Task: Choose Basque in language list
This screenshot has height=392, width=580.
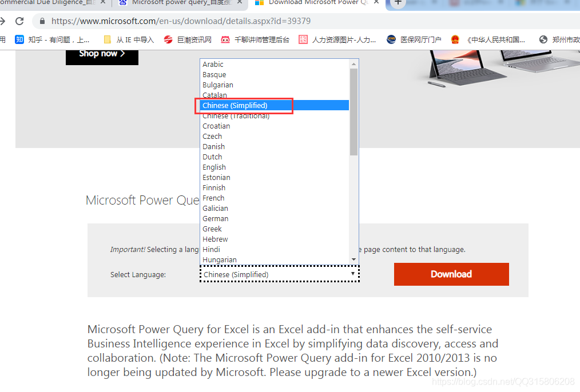Action: click(x=274, y=75)
